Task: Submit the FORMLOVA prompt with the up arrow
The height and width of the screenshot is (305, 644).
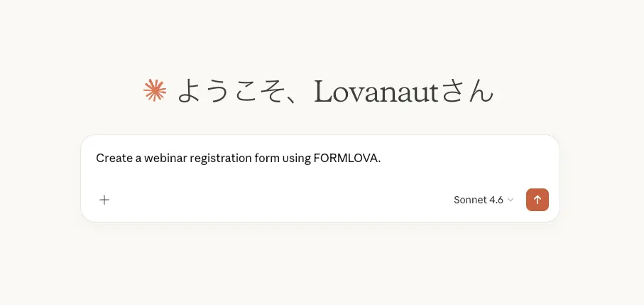Action: pos(537,200)
